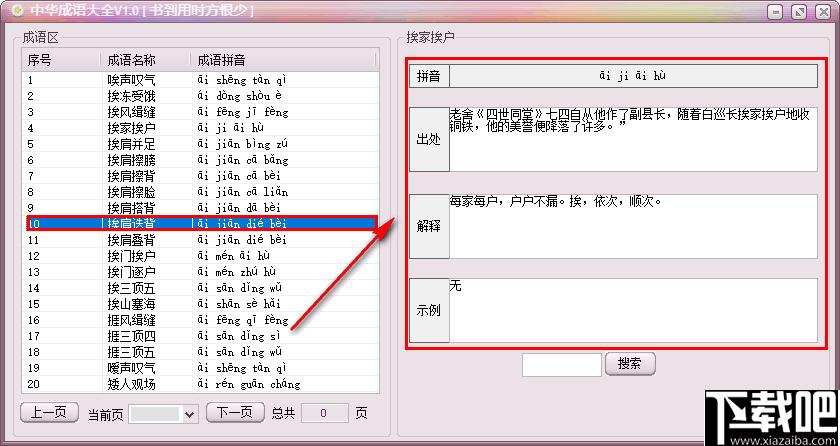This screenshot has height=446, width=840.
Task: Click the 拼音 label button
Action: coord(429,76)
